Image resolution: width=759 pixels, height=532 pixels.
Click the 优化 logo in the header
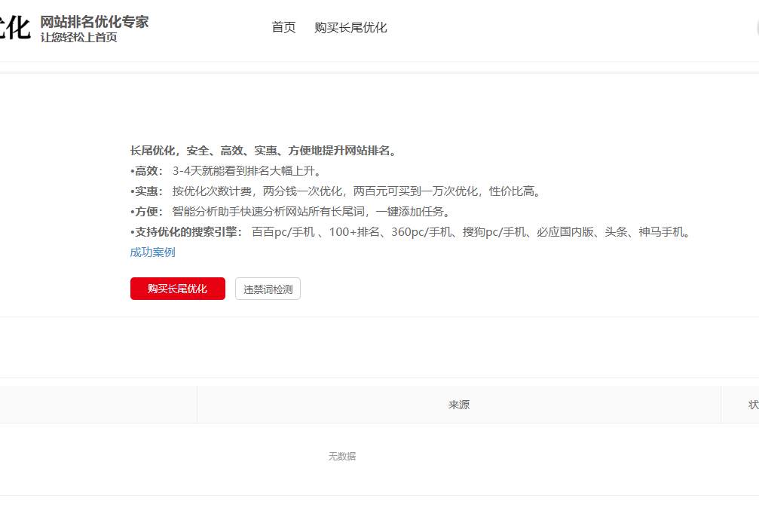14,28
